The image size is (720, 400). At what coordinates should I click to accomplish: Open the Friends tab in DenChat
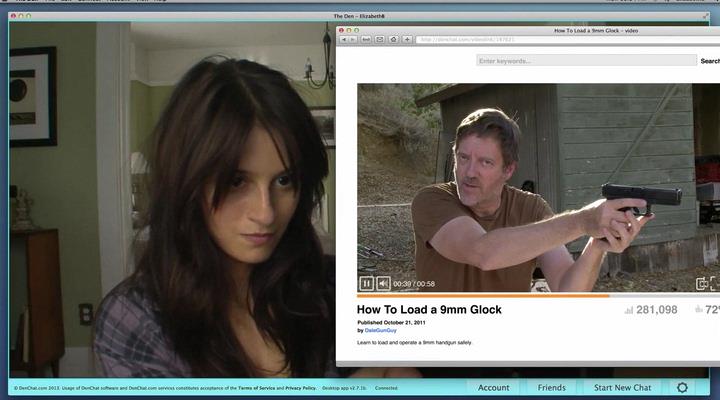(551, 388)
